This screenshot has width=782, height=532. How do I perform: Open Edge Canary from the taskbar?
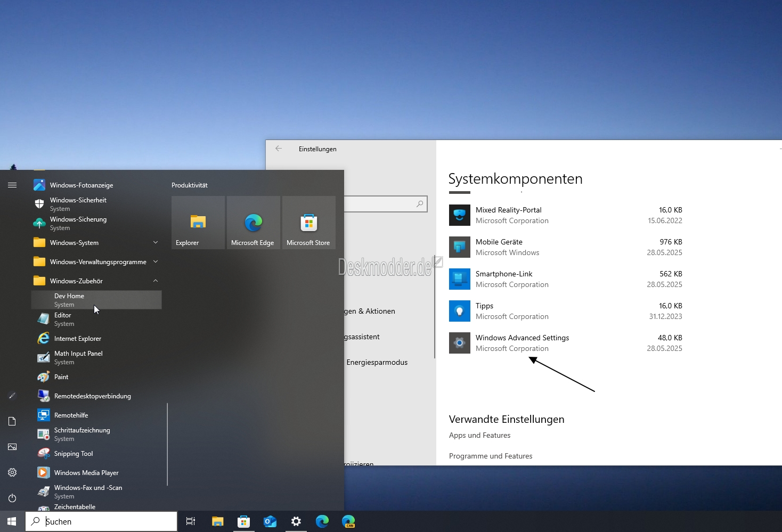coord(348,521)
